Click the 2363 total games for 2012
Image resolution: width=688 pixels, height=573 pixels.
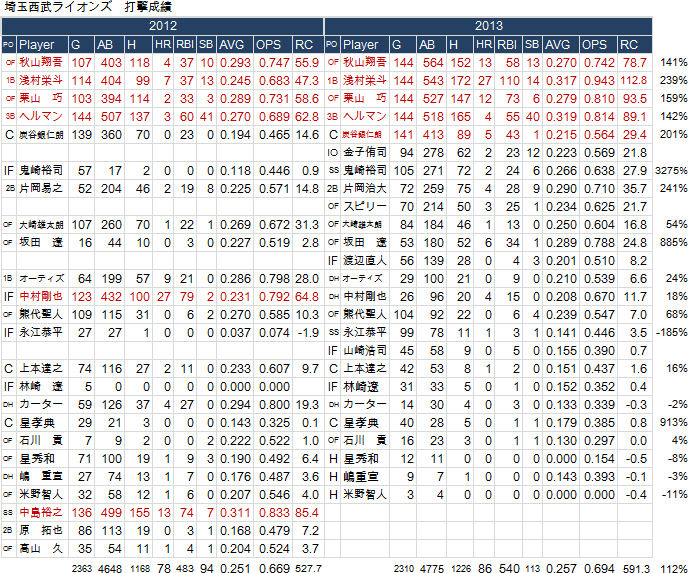click(x=82, y=569)
